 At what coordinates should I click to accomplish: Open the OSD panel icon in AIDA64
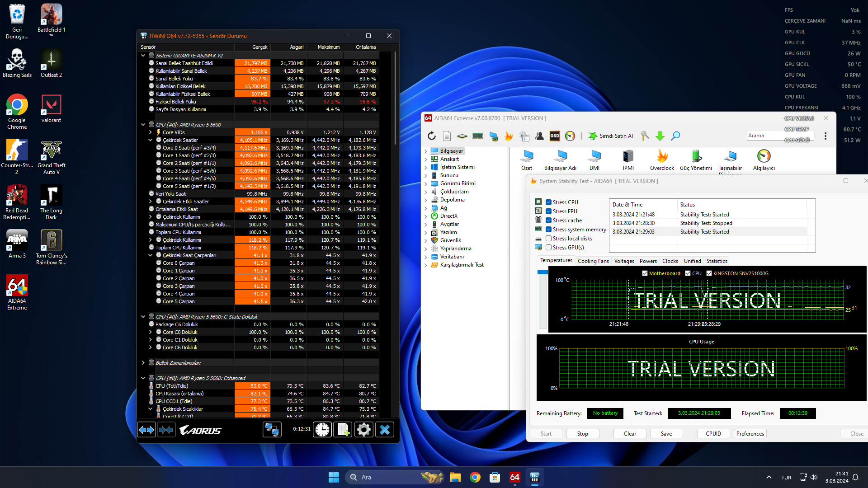pos(555,136)
